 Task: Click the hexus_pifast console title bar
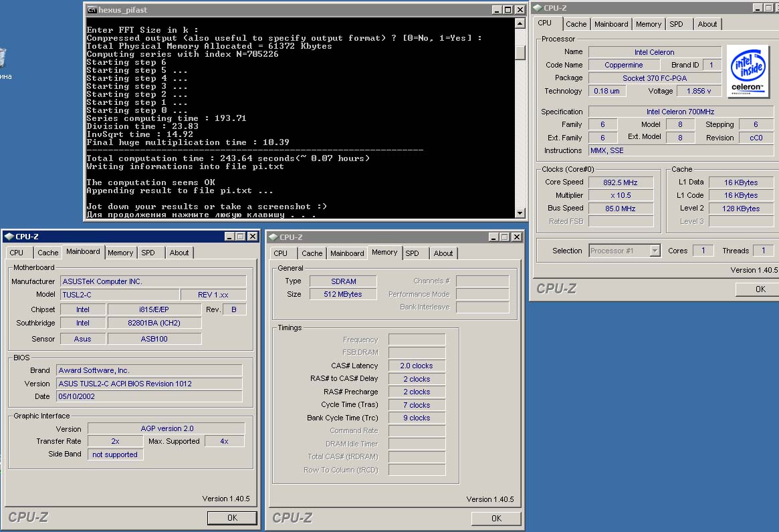pos(305,9)
